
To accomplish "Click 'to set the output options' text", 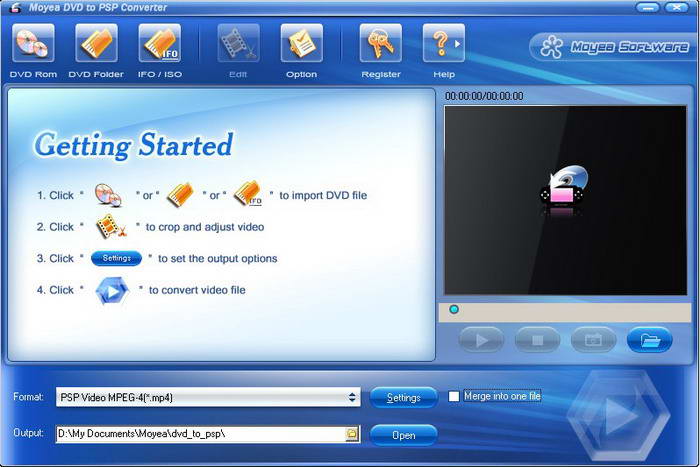I will pos(217,259).
